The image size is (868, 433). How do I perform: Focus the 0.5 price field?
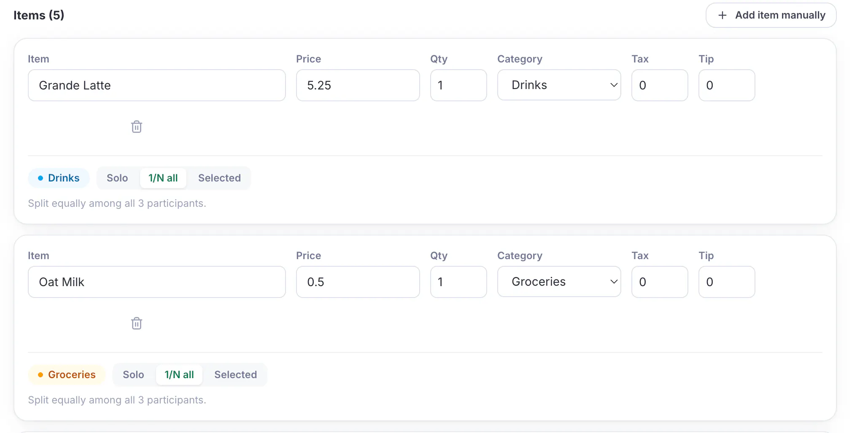[358, 282]
